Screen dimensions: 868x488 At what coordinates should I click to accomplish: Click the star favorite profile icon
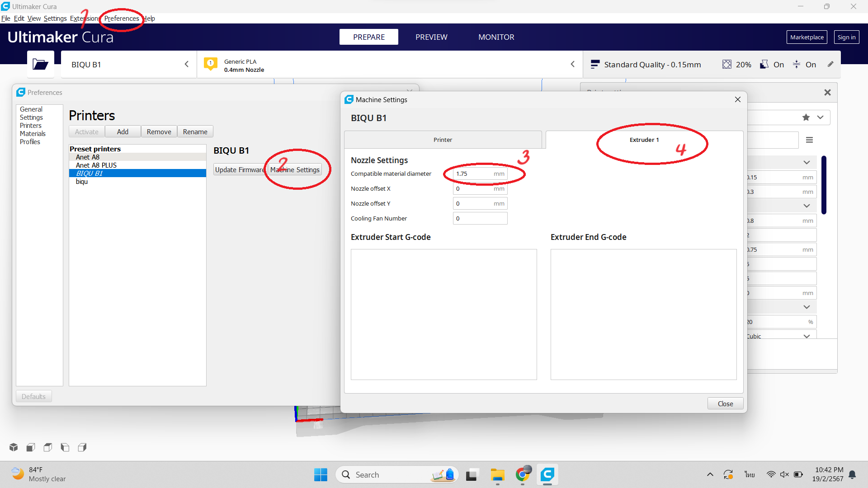(x=806, y=117)
